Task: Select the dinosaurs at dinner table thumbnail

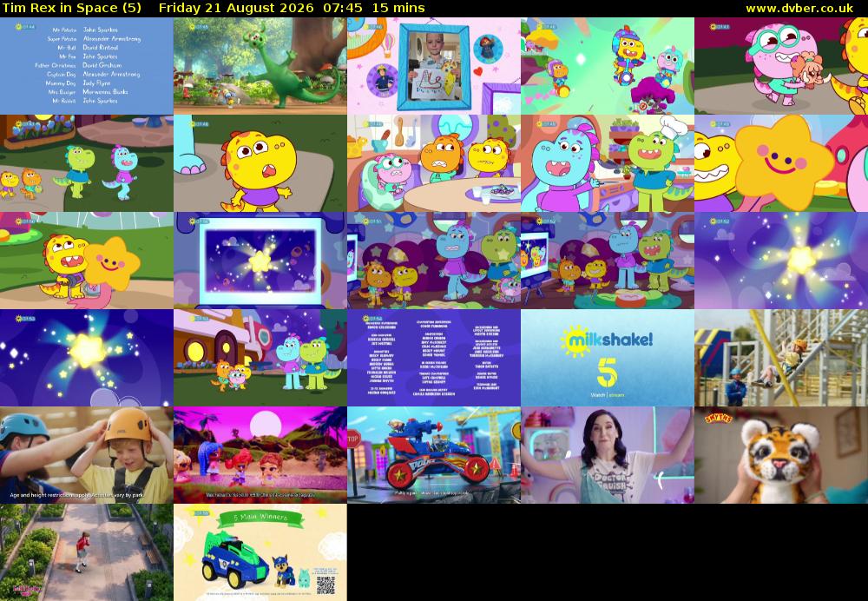Action: point(434,163)
